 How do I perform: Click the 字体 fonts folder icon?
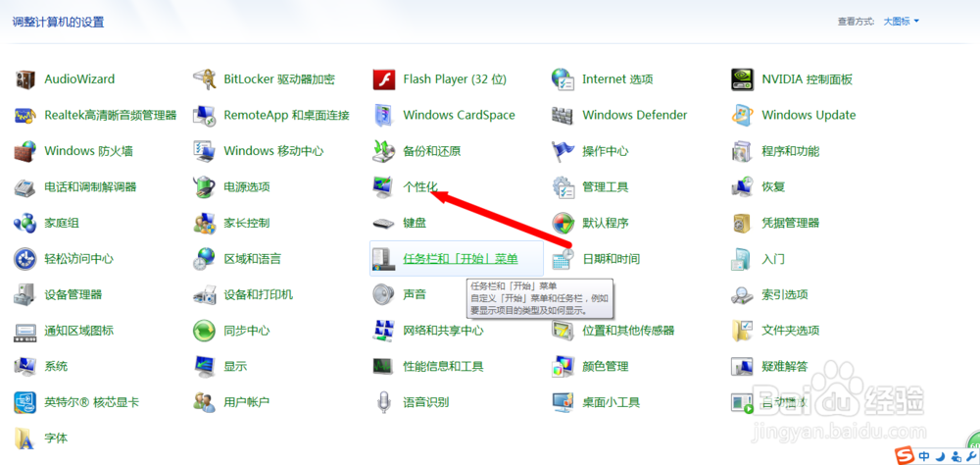click(x=25, y=438)
